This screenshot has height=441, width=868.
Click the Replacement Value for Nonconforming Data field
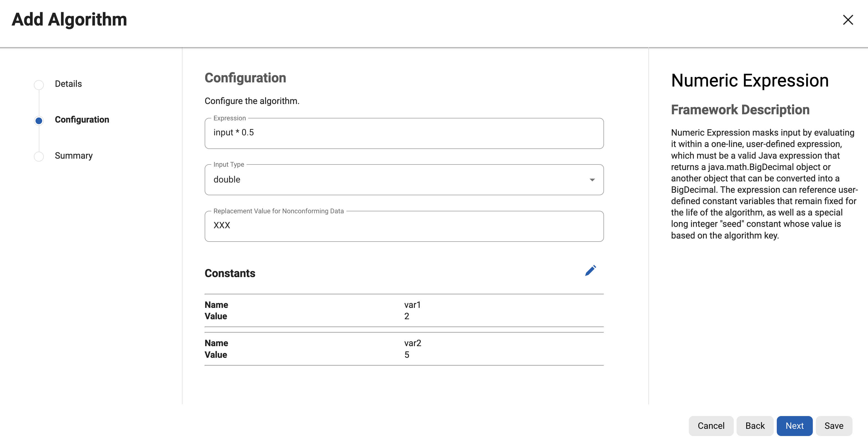(x=404, y=226)
